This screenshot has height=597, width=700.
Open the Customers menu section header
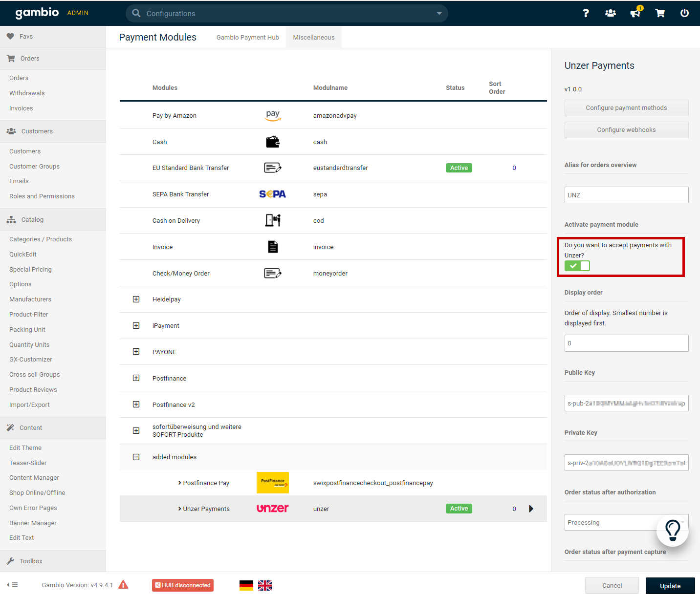[x=53, y=131]
